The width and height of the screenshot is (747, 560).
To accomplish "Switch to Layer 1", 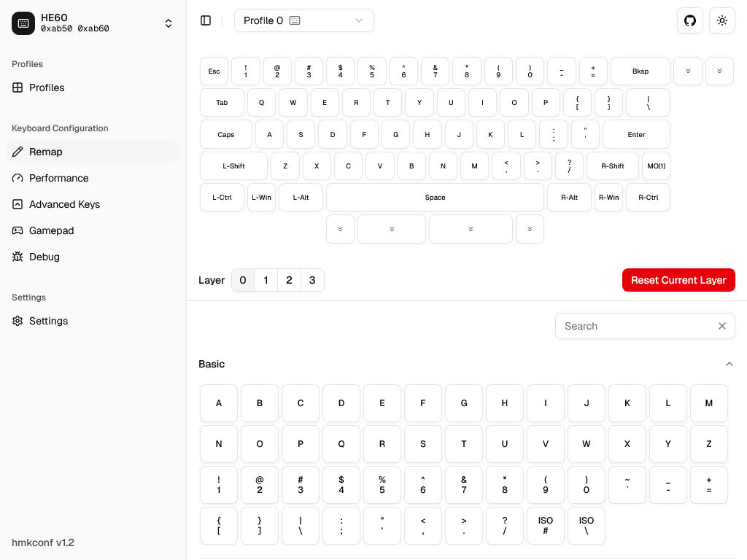I will [x=266, y=280].
